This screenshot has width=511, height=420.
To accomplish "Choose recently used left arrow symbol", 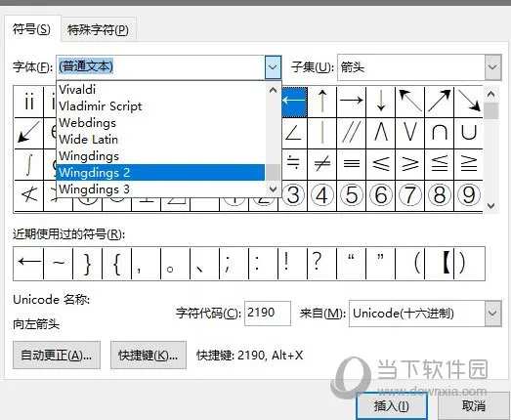I will click(x=28, y=264).
